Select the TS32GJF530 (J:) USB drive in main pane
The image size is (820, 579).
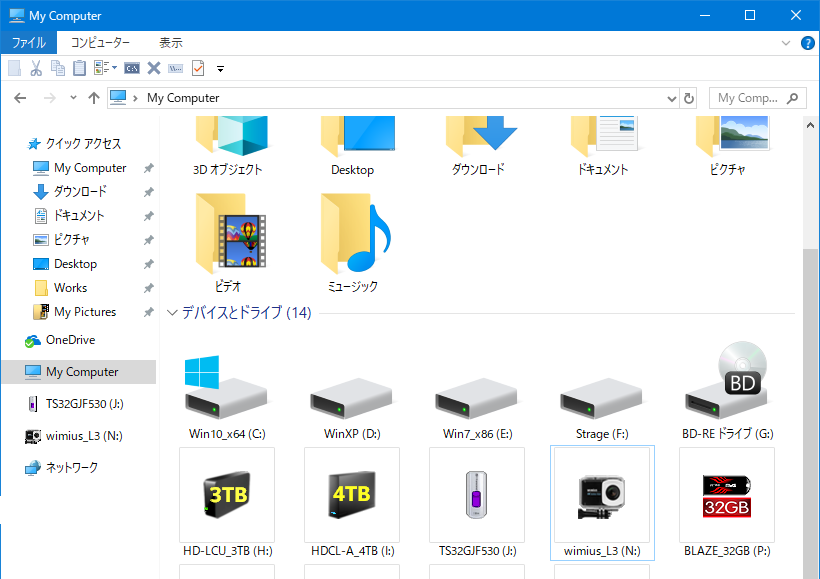[477, 503]
